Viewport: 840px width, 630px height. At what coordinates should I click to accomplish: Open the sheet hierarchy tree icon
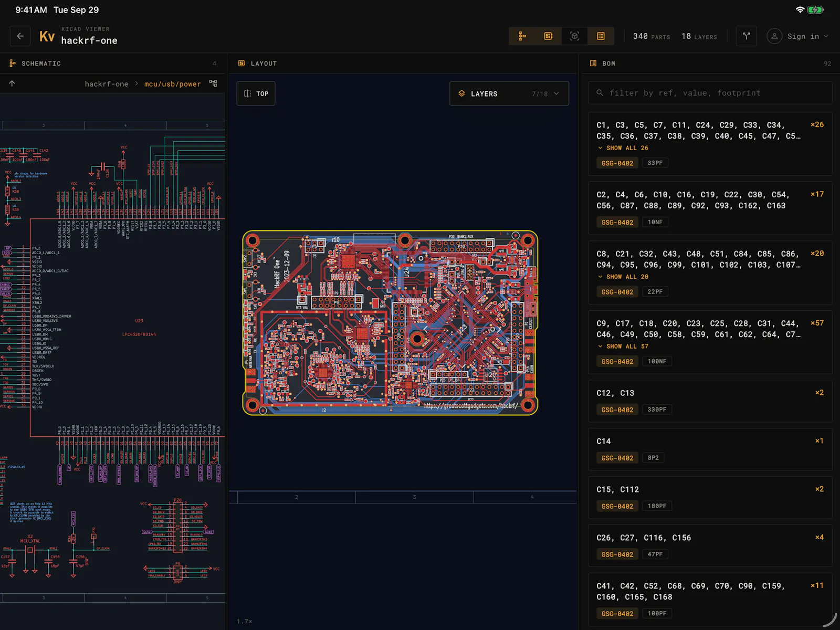(213, 83)
